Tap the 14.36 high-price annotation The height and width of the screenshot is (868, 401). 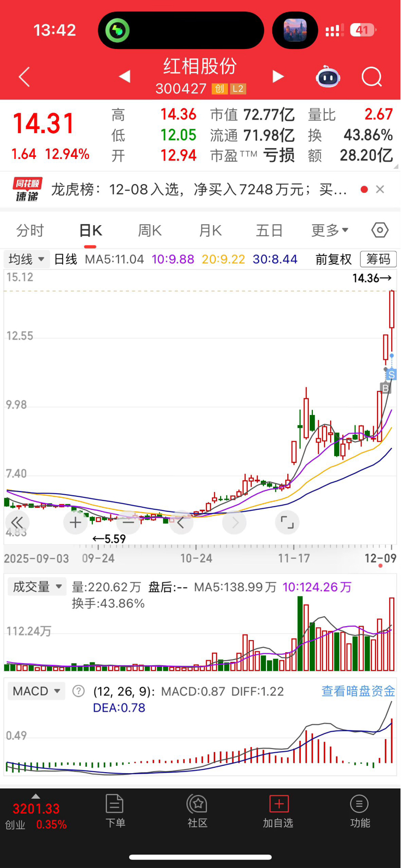pos(372,278)
